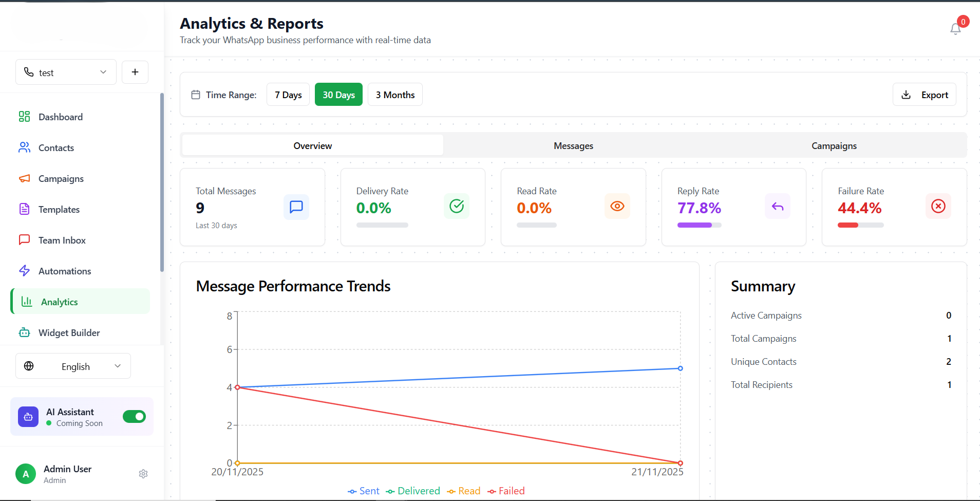The width and height of the screenshot is (980, 501).
Task: Click the Dashboard grid icon
Action: click(x=24, y=117)
